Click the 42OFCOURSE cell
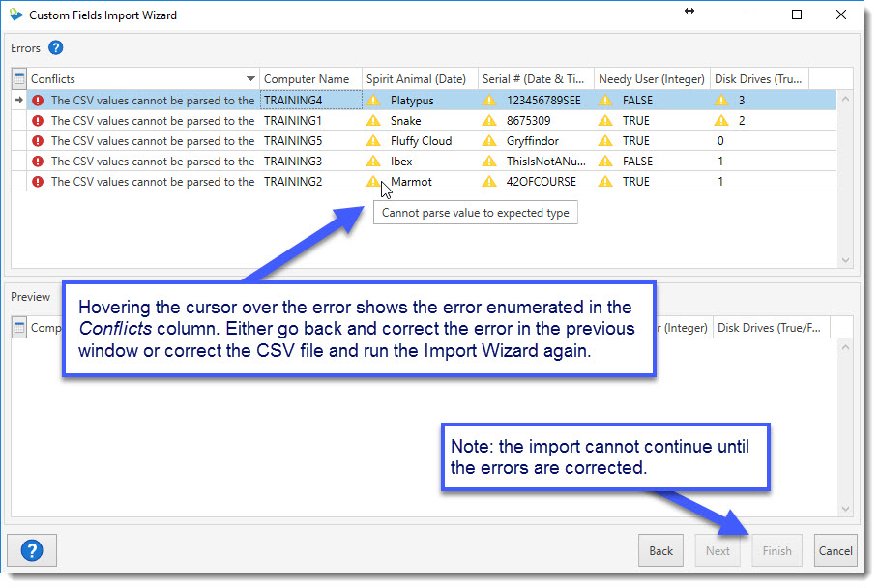This screenshot has height=588, width=879. pyautogui.click(x=536, y=182)
